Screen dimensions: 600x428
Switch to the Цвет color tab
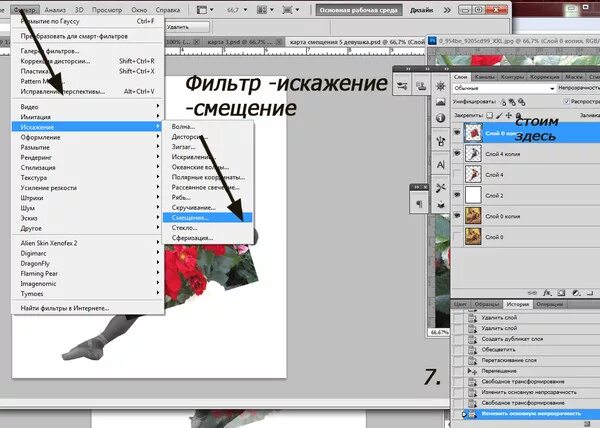click(460, 304)
